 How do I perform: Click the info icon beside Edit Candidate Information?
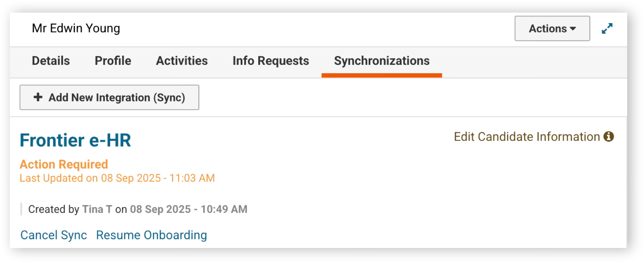click(x=609, y=137)
